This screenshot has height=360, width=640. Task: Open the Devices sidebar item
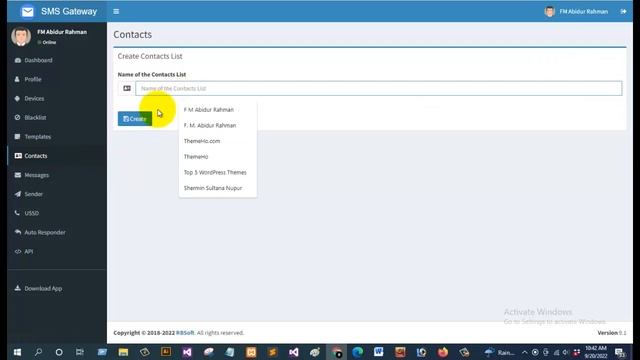pyautogui.click(x=57, y=98)
